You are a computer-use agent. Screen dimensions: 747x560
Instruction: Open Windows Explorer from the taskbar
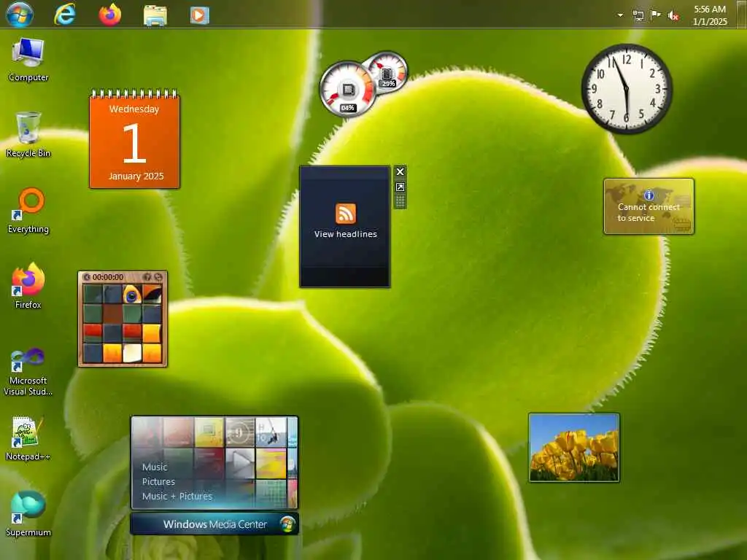[155, 15]
